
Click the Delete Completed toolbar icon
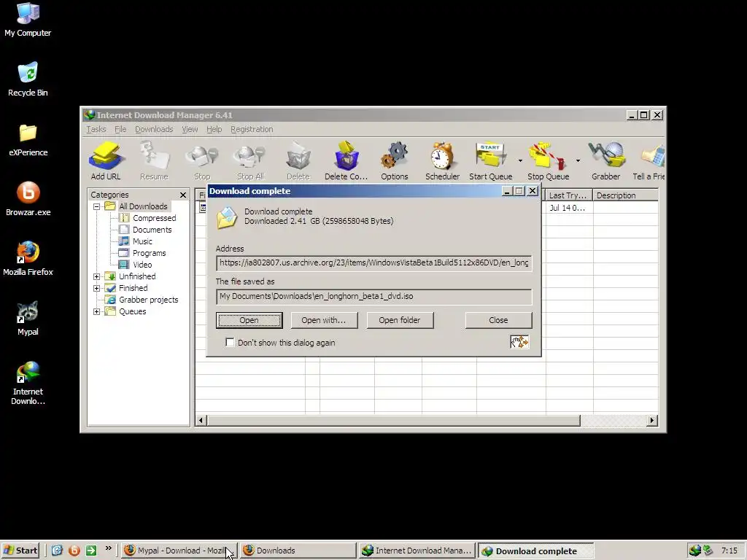(347, 160)
